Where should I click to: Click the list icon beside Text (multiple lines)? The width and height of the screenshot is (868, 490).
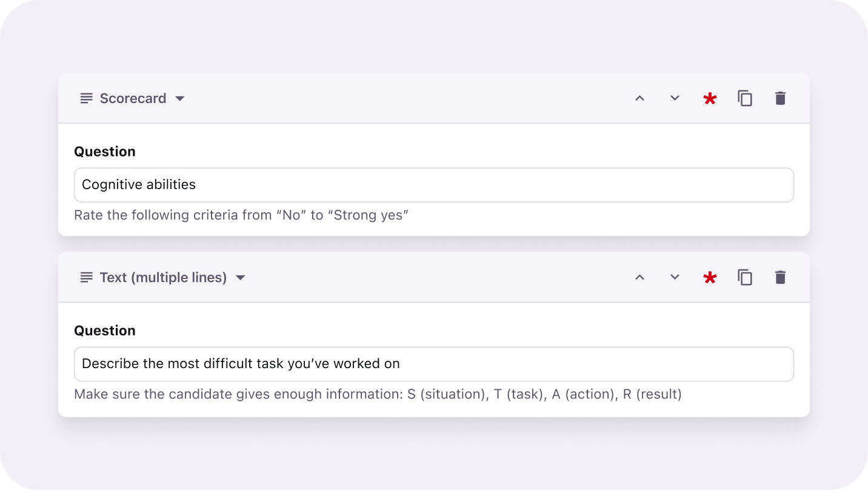tap(87, 277)
